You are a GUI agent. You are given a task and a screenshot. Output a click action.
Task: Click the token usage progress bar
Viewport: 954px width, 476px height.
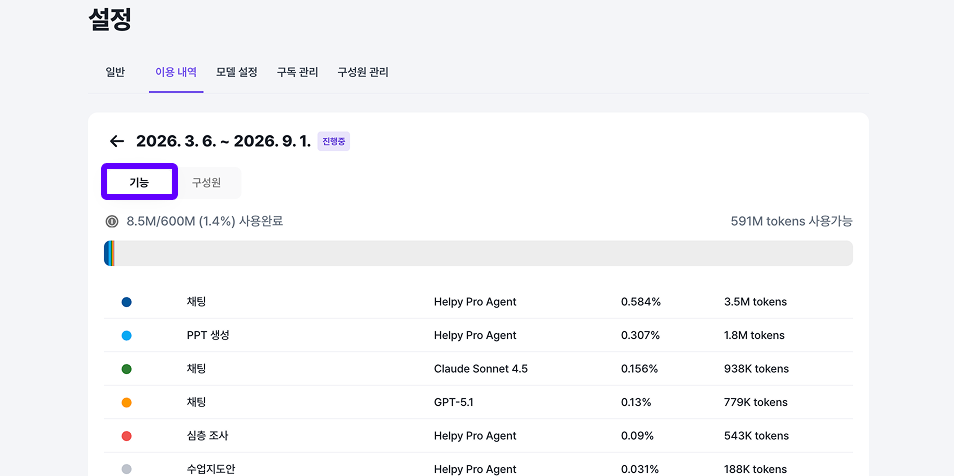click(478, 253)
